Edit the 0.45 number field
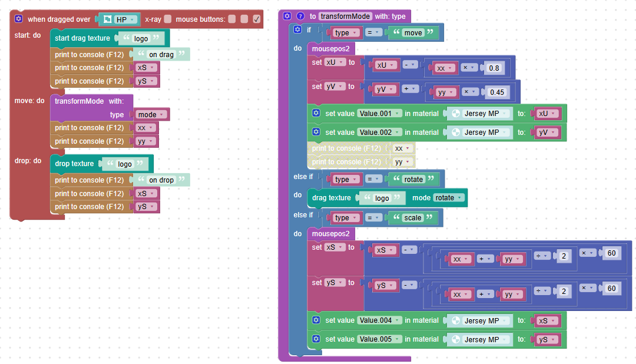The width and height of the screenshot is (636, 364). coord(497,92)
